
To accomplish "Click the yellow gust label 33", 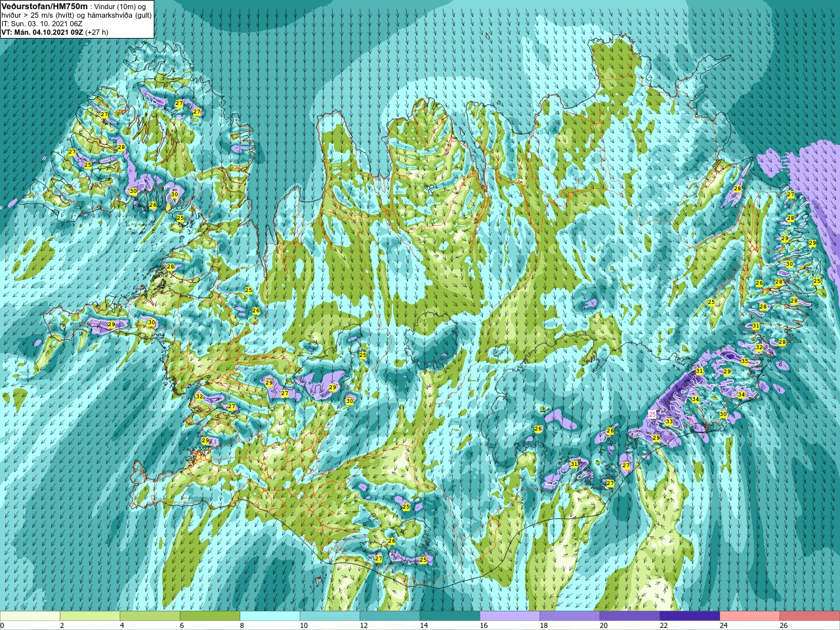I will click(669, 421).
